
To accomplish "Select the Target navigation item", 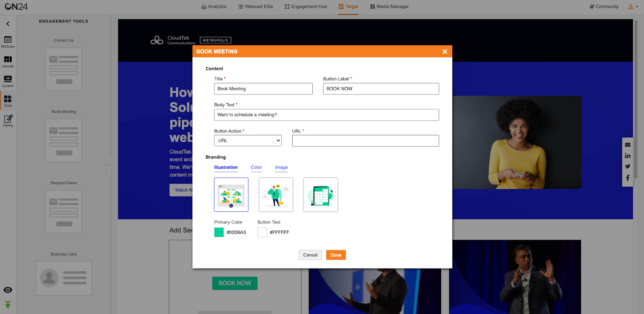I will point(349,6).
